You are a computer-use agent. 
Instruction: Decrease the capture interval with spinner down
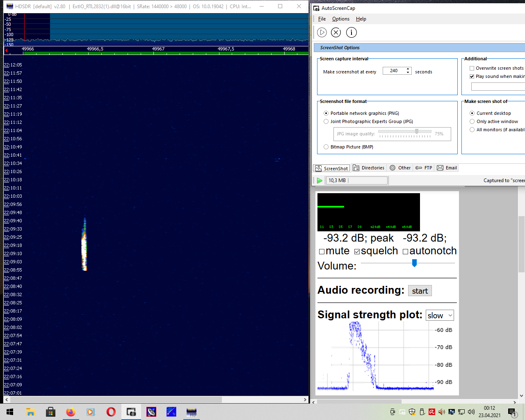click(x=408, y=73)
